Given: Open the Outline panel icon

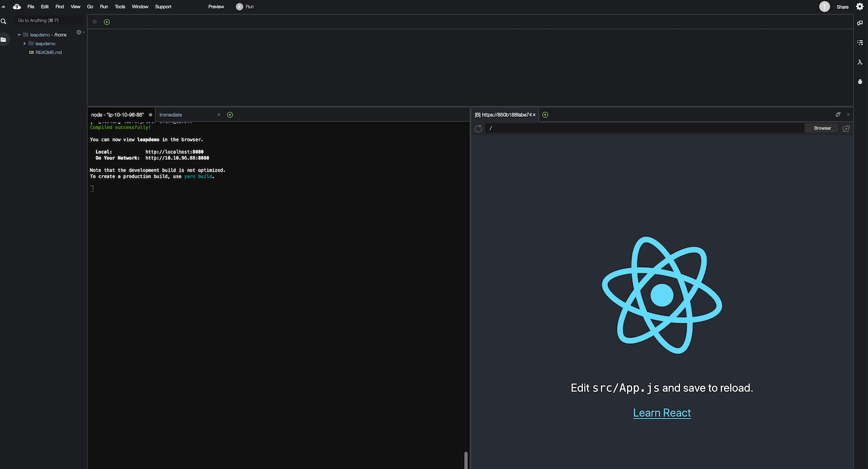Looking at the screenshot, I should point(860,42).
